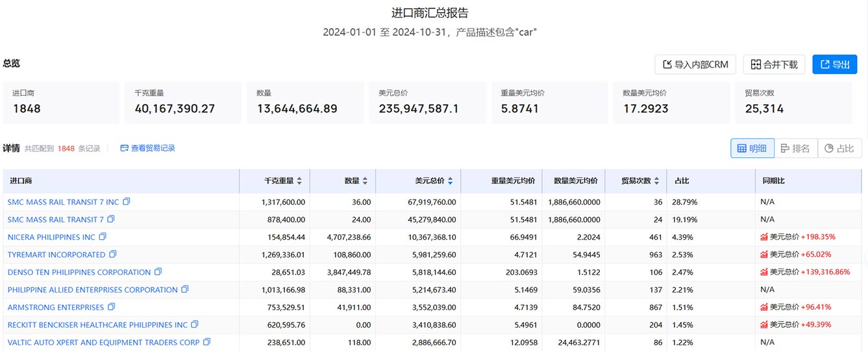This screenshot has height=351, width=868.
Task: Click +96.41% value for ARMSTRONG ENTERPRISES
Action: point(816,307)
